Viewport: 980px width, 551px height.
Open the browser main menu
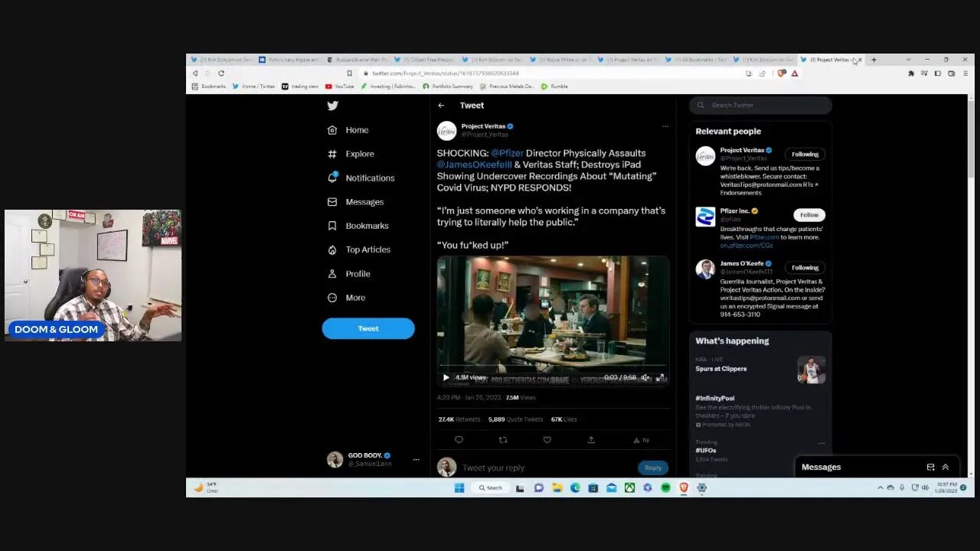pos(965,73)
